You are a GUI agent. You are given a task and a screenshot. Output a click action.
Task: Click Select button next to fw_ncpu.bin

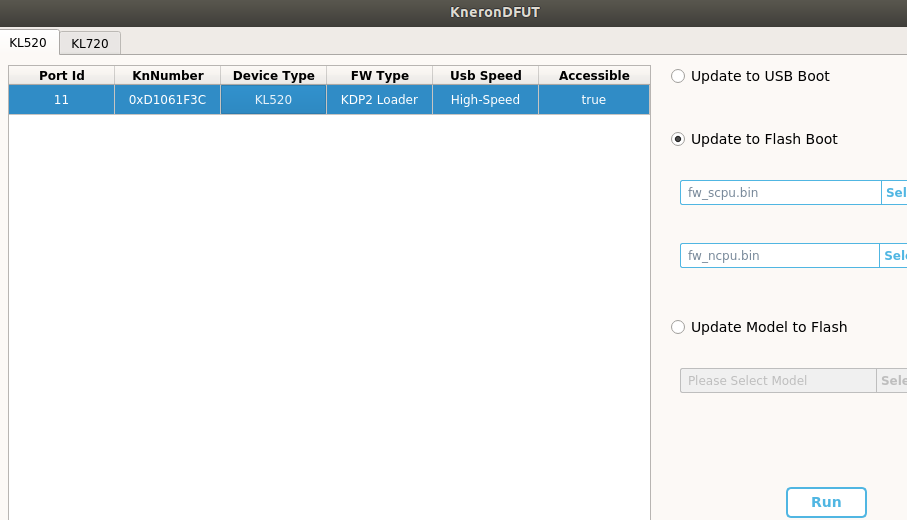(894, 256)
